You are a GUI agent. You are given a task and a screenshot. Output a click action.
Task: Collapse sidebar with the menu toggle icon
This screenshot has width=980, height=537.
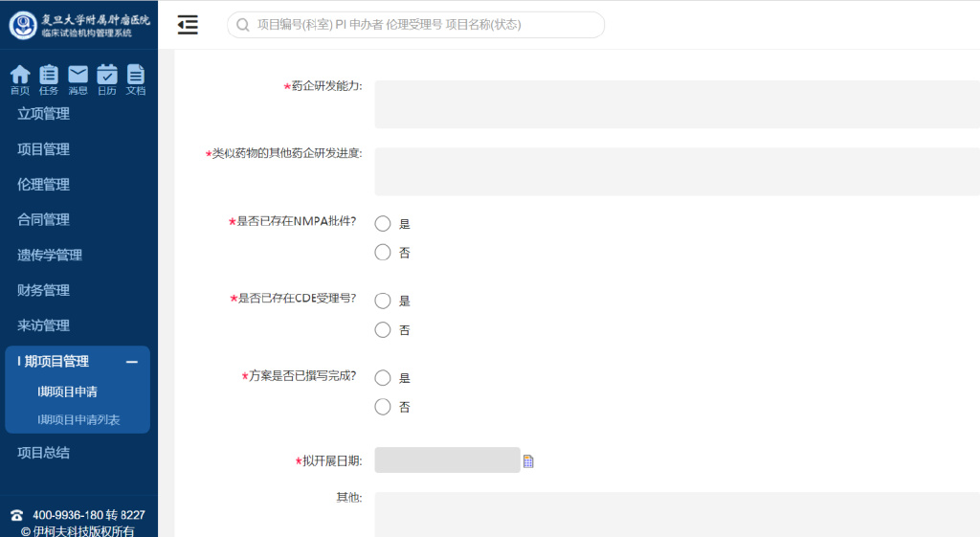(x=189, y=26)
